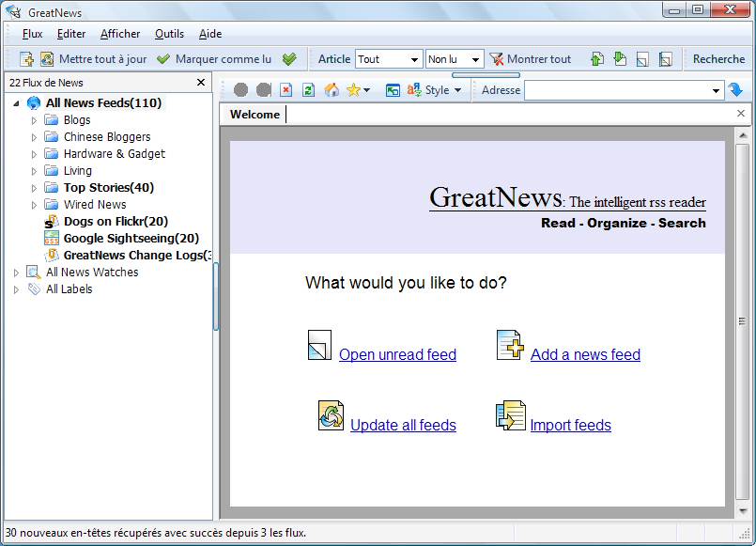Click the Import feeds page icon

(511, 415)
